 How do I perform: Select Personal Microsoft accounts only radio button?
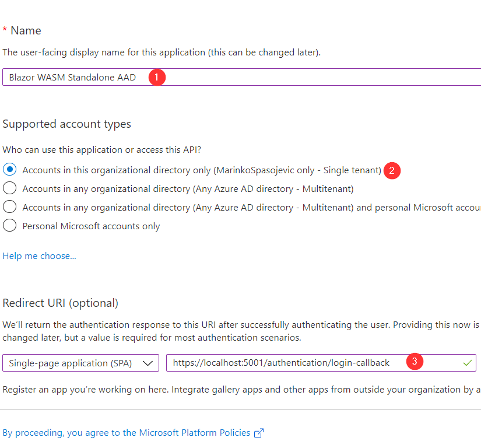(10, 226)
